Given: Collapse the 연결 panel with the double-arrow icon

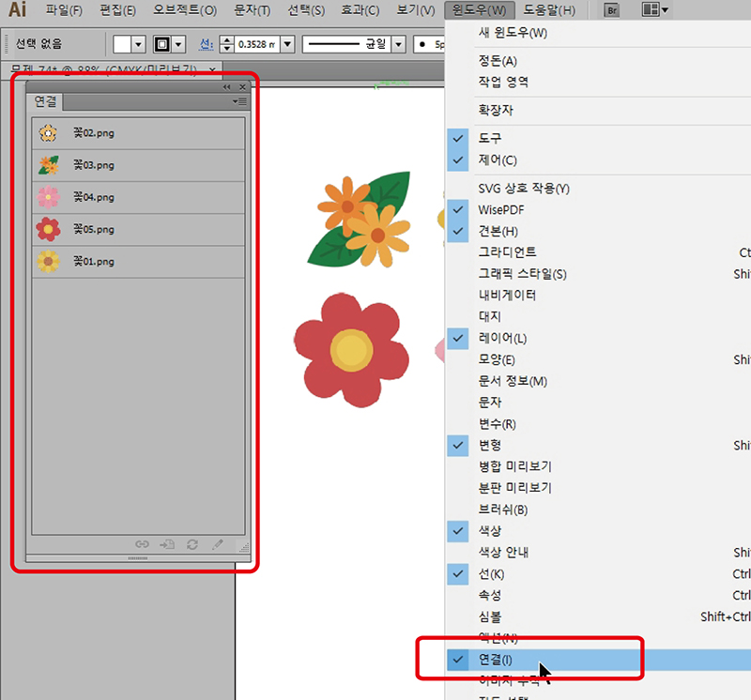Looking at the screenshot, I should [x=226, y=86].
